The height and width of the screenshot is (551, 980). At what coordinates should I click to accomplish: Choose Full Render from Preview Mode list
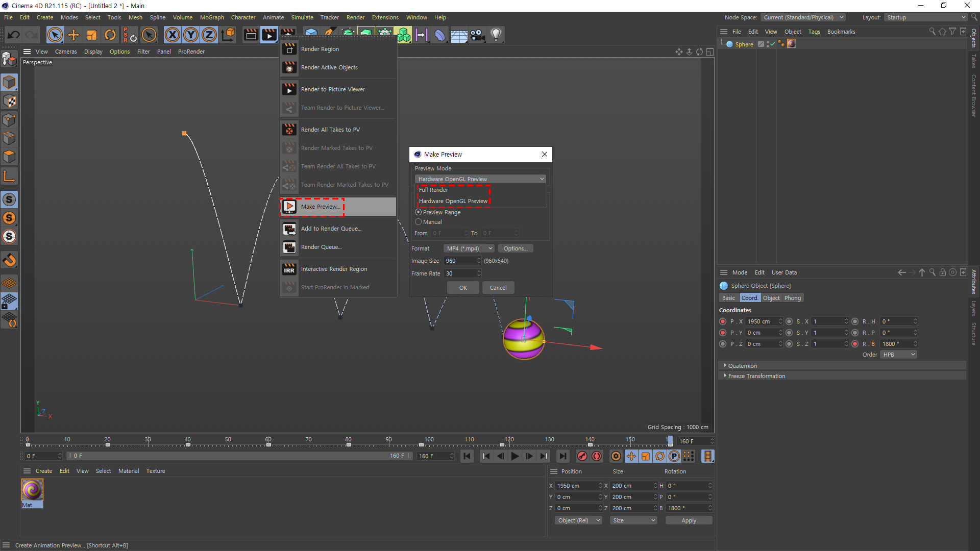click(434, 190)
